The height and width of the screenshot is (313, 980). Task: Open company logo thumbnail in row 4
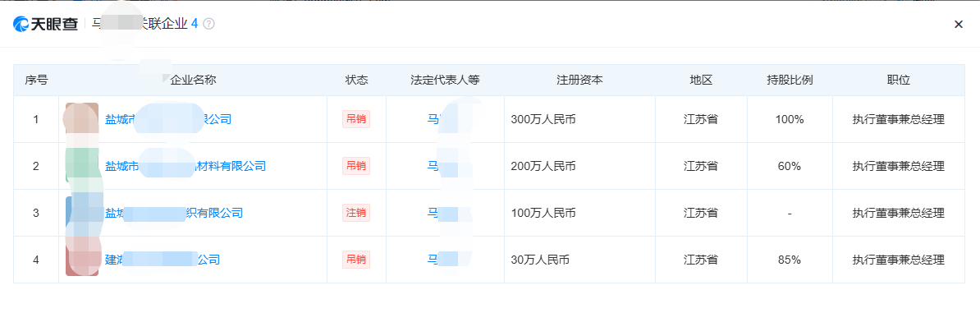point(82,260)
